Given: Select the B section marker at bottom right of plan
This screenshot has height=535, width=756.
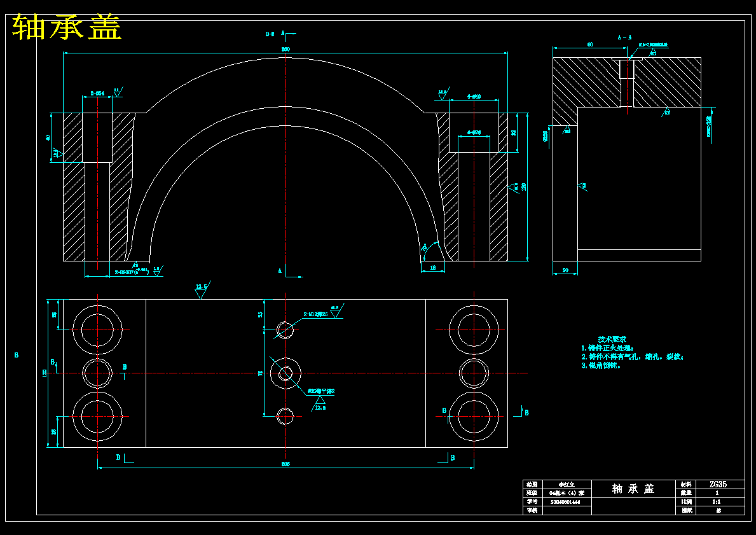Looking at the screenshot, I should click(452, 458).
